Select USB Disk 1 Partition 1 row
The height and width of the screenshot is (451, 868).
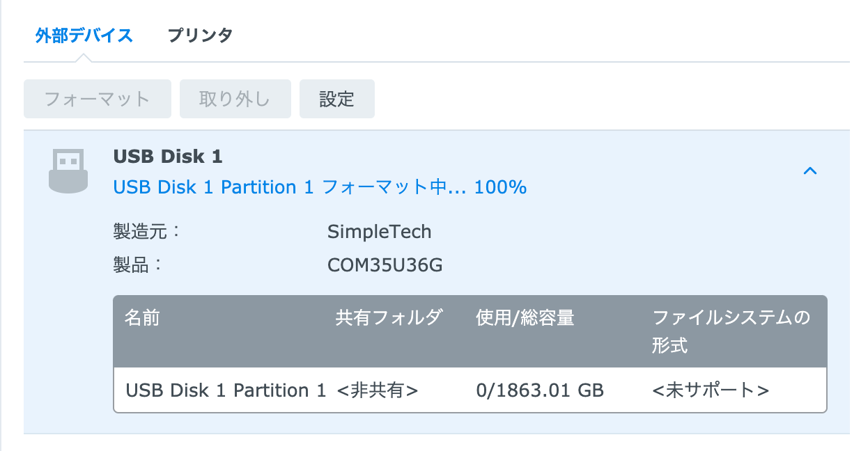[470, 390]
